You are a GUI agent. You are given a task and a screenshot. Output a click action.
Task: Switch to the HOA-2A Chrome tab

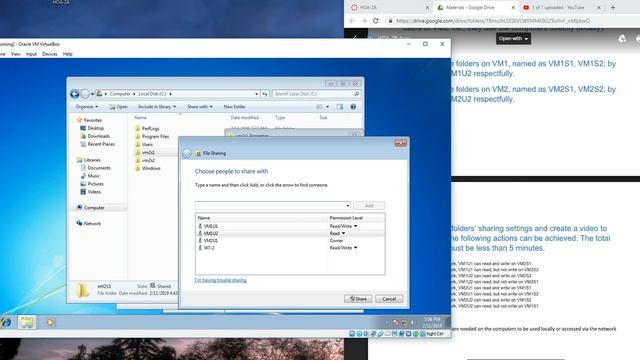[389, 7]
